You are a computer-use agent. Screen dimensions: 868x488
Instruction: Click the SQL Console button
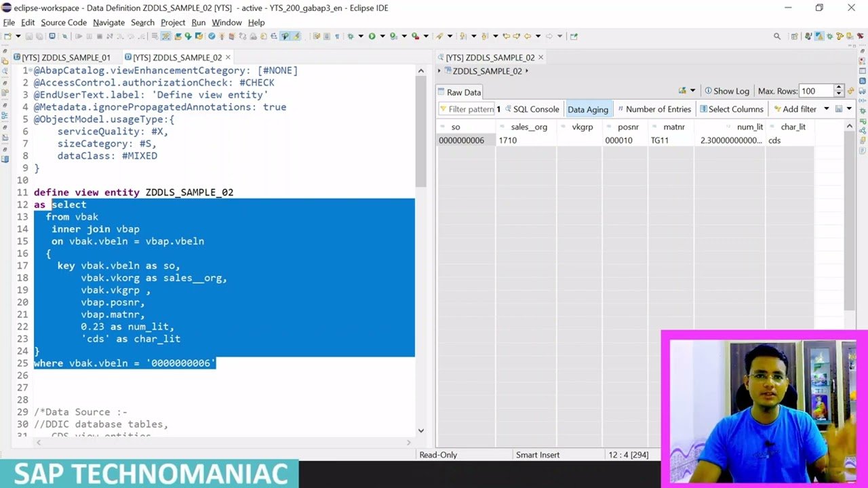click(531, 109)
